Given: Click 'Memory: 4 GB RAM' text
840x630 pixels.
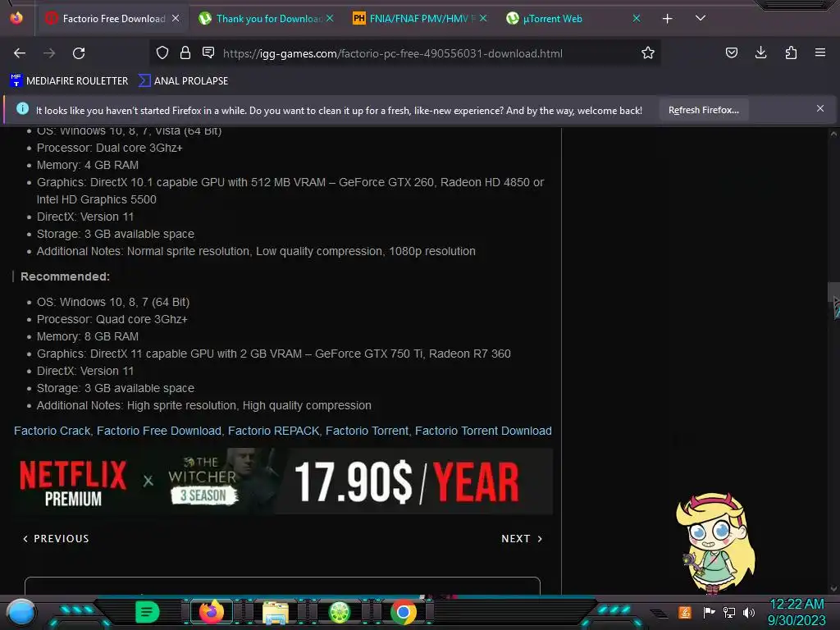Looking at the screenshot, I should 87,165.
